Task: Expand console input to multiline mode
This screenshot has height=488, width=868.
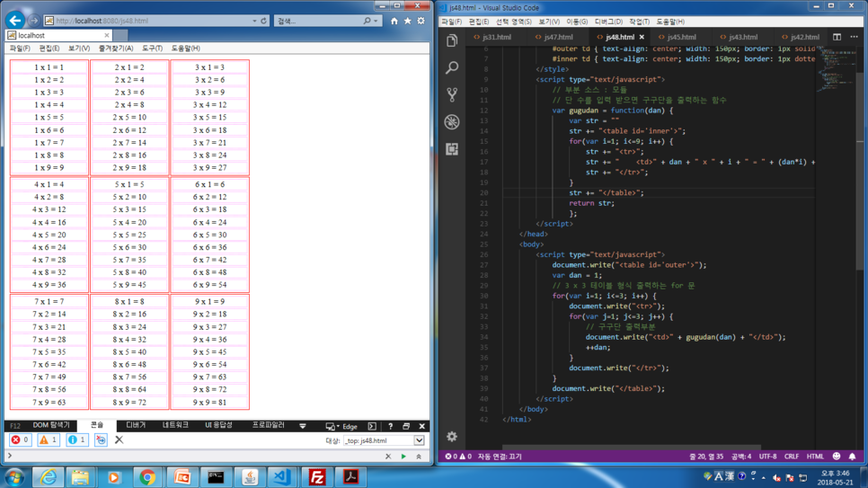Action: (419, 457)
